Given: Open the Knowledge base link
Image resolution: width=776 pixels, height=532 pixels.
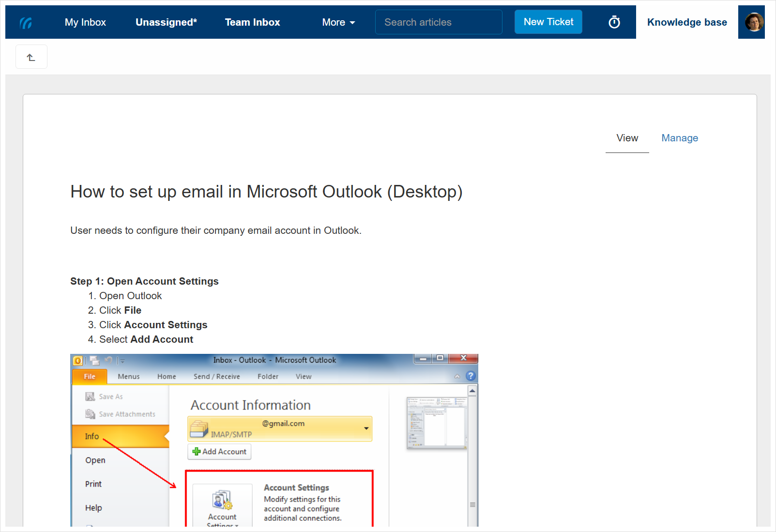Looking at the screenshot, I should [x=686, y=22].
